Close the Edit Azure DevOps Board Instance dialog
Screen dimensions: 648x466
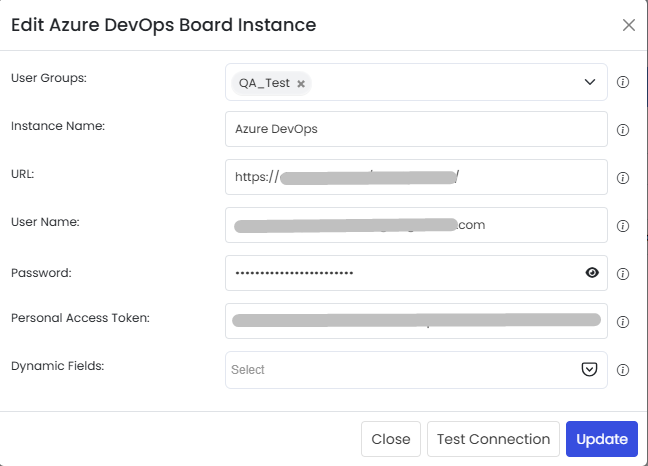point(629,25)
